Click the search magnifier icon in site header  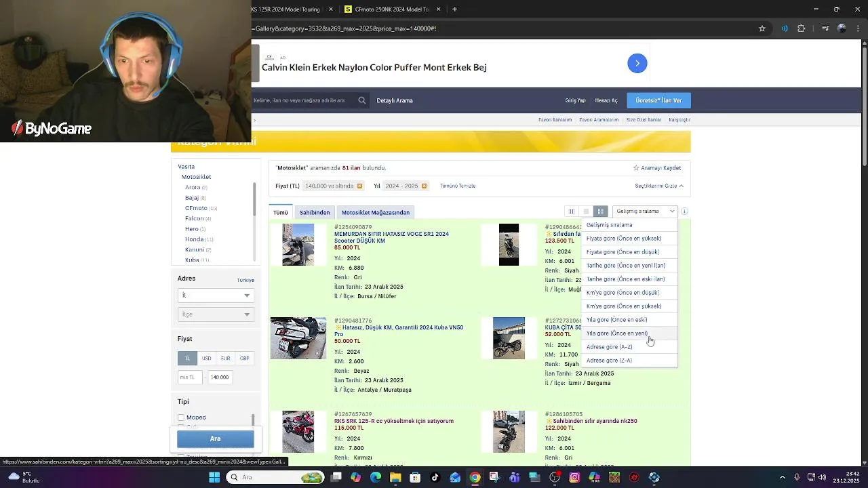[x=362, y=100]
